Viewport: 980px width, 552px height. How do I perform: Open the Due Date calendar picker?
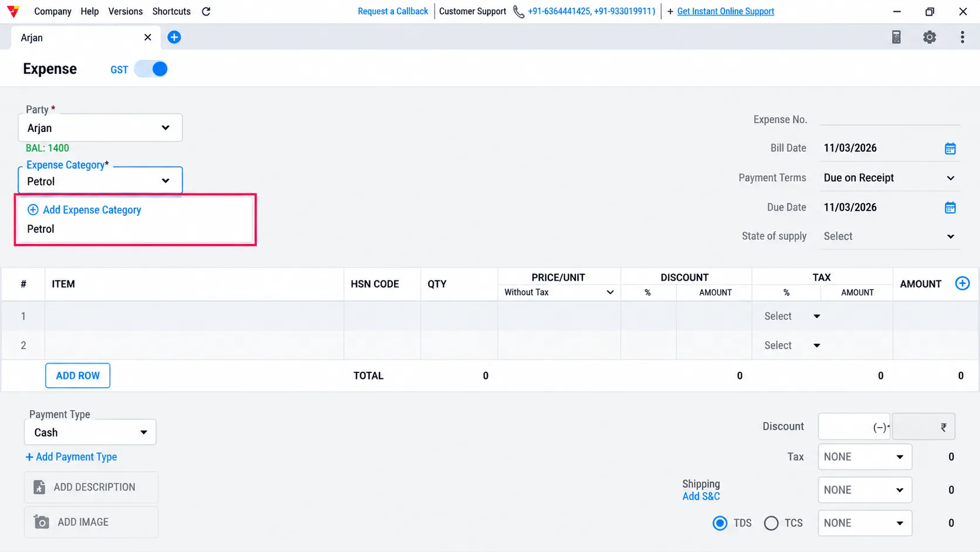[x=950, y=208]
